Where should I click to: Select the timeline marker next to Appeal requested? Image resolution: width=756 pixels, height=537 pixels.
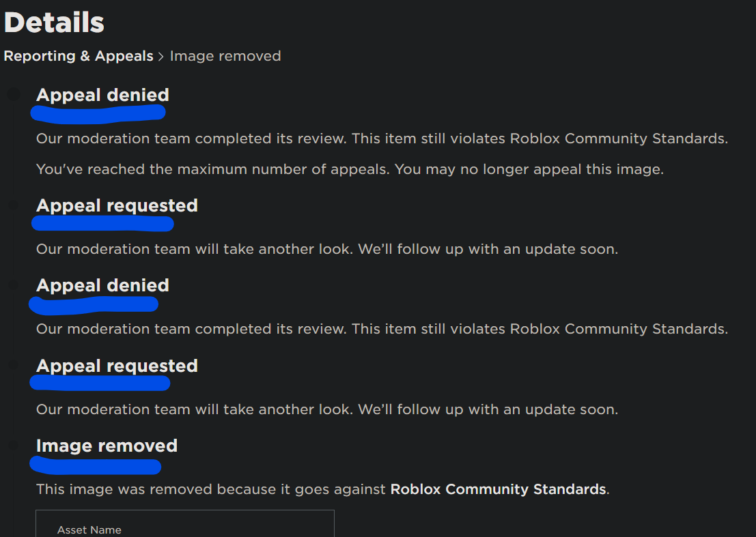(13, 204)
